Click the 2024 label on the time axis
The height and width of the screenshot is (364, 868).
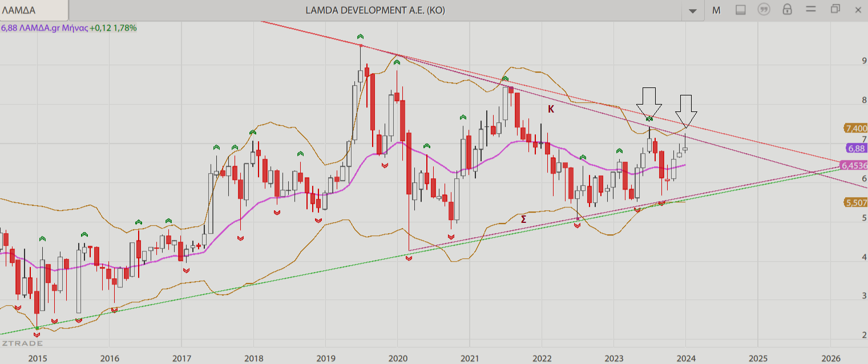click(685, 358)
